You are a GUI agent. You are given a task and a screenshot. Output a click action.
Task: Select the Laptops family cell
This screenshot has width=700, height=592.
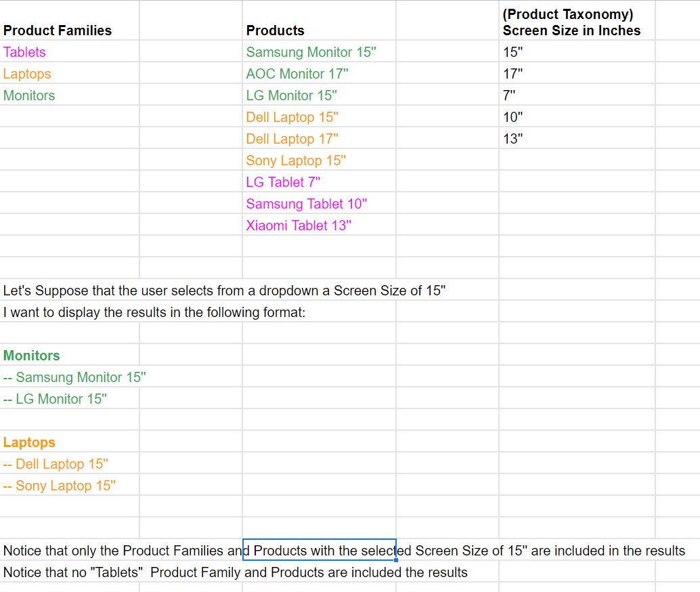[70, 73]
